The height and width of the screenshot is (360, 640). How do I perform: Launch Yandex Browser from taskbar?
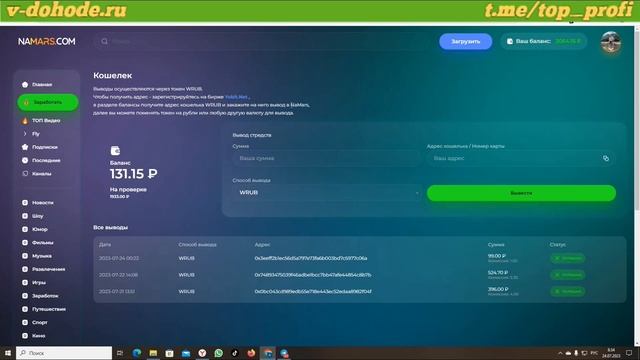(202, 353)
